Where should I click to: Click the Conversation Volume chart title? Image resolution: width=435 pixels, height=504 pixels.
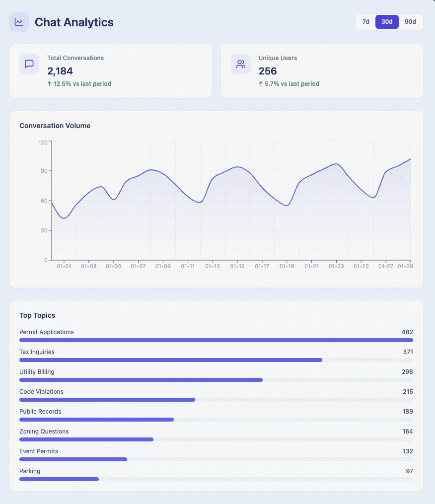pyautogui.click(x=55, y=126)
